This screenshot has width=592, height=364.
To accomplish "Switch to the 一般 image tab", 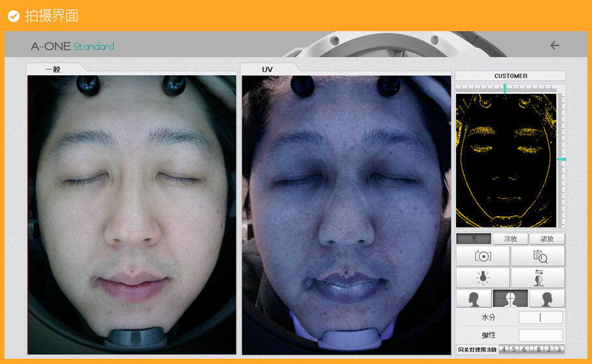I will 53,69.
